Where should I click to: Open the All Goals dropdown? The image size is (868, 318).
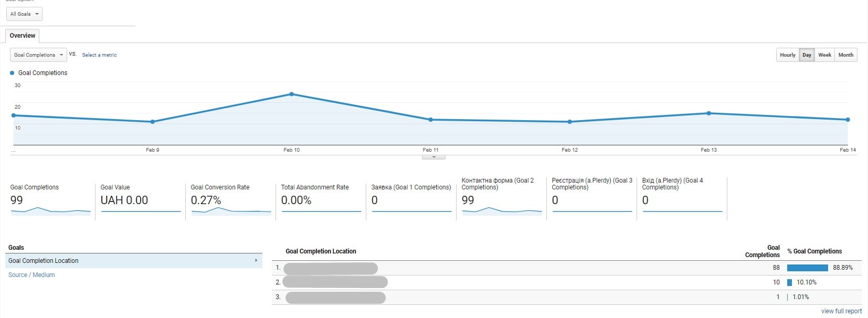pyautogui.click(x=25, y=14)
